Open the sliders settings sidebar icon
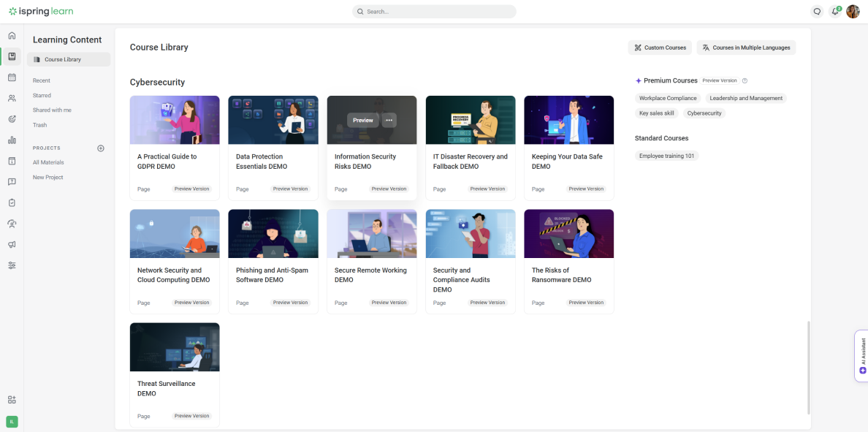The height and width of the screenshot is (432, 868). [x=12, y=265]
